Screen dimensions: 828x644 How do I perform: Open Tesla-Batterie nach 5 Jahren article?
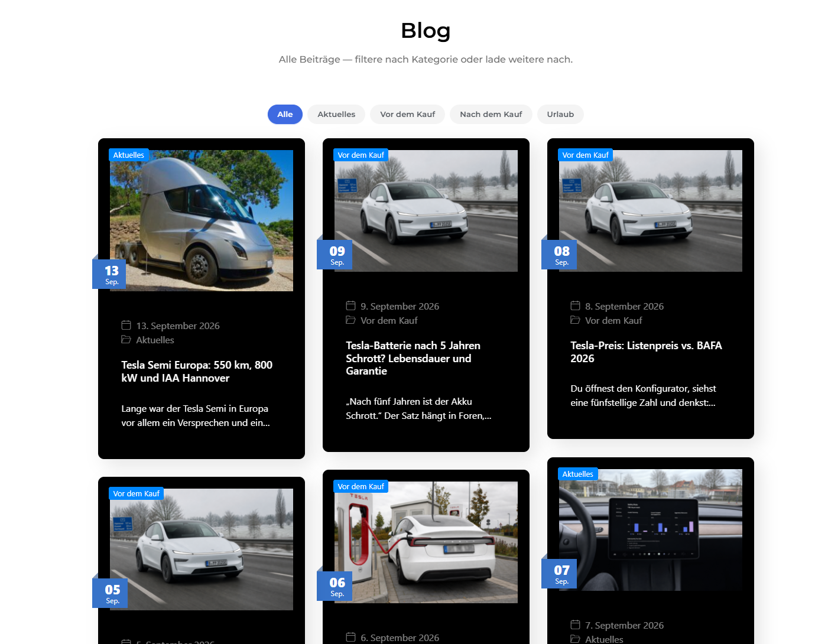[x=413, y=358]
